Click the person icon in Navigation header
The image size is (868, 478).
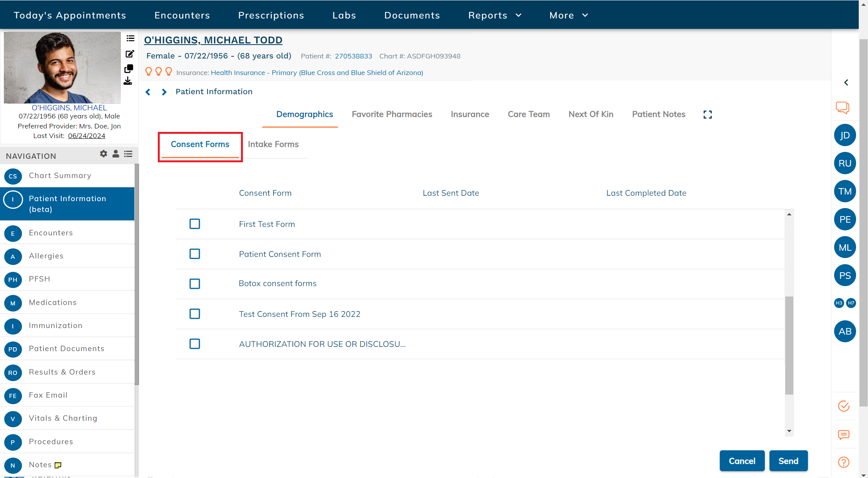click(x=115, y=154)
